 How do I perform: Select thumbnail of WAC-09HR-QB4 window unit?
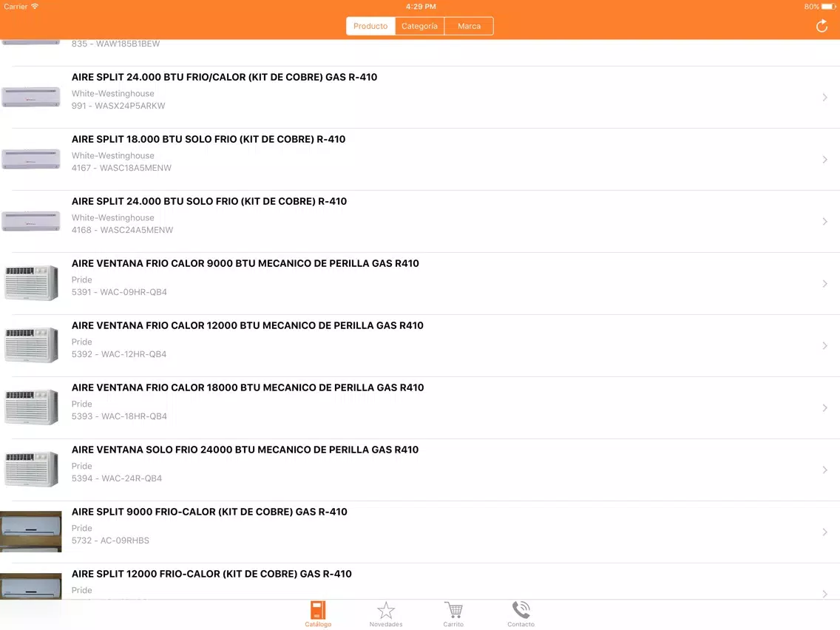pyautogui.click(x=31, y=283)
